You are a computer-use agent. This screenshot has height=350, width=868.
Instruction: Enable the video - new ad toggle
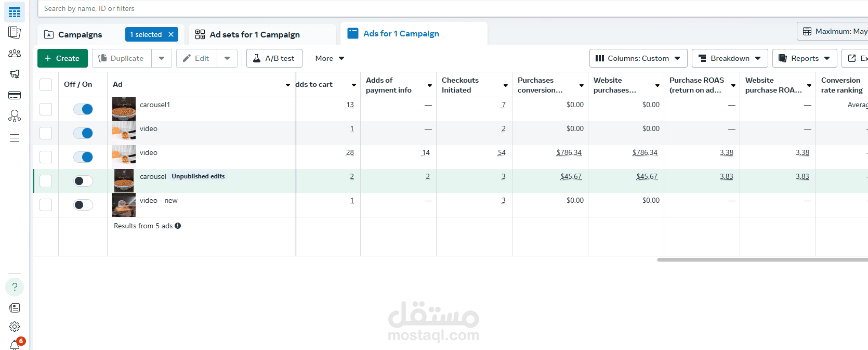(83, 205)
